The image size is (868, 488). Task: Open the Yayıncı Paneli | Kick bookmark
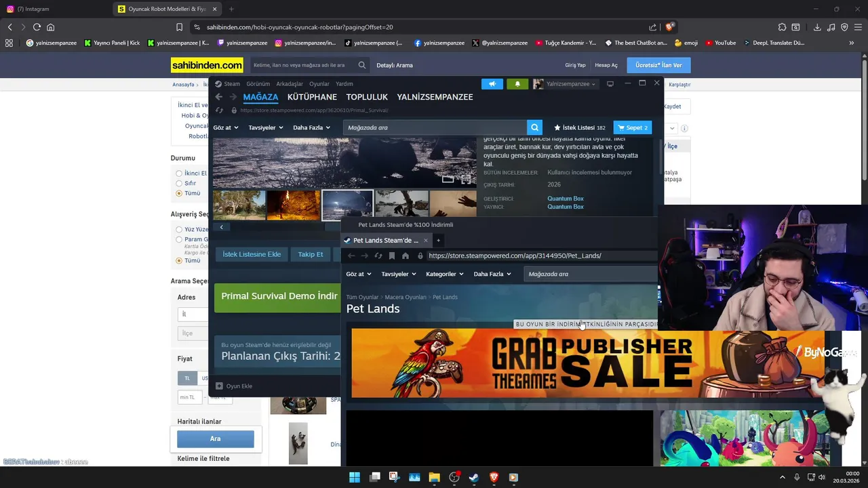click(x=112, y=43)
